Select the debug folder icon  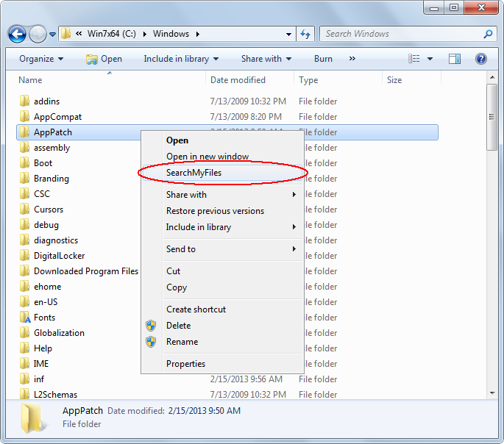coord(24,224)
